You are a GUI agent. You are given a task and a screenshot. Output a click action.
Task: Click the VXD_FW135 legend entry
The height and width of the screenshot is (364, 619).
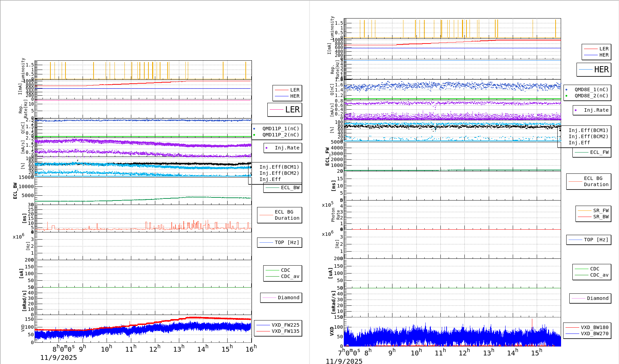[x=285, y=331]
